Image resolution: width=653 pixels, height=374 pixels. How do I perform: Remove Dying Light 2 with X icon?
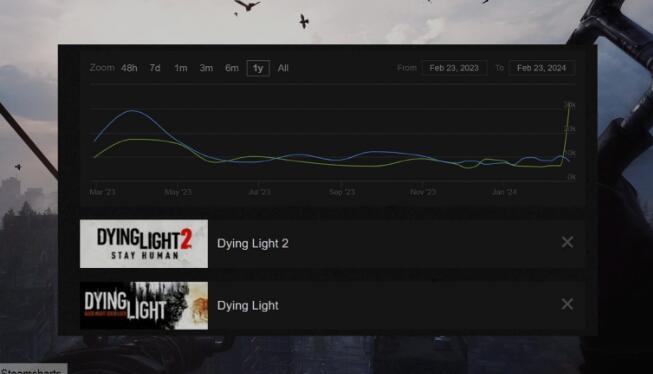tap(567, 242)
